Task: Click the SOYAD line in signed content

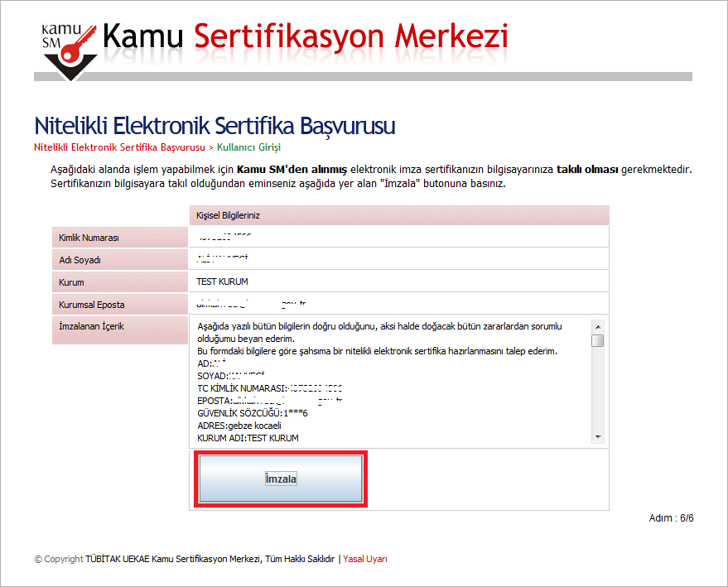Action: [231, 376]
